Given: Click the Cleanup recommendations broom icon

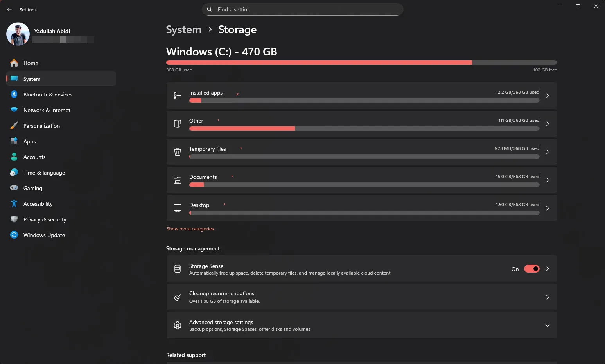Looking at the screenshot, I should pos(178,297).
